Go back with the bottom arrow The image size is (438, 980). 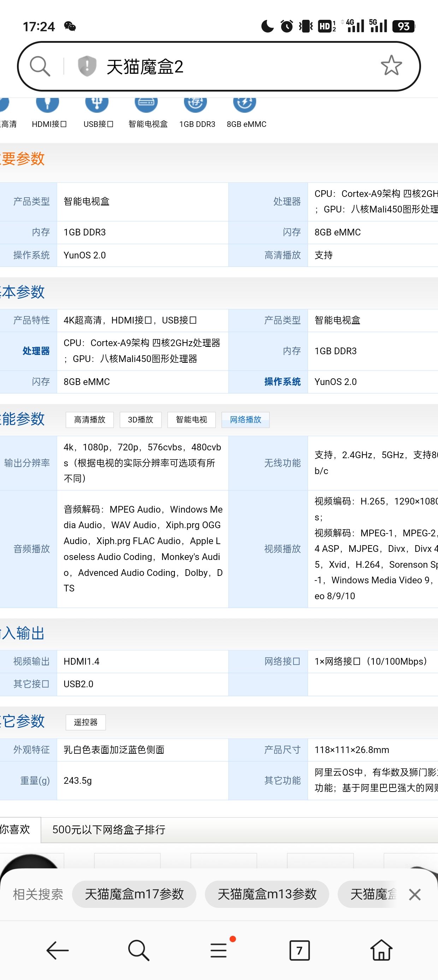click(x=58, y=950)
